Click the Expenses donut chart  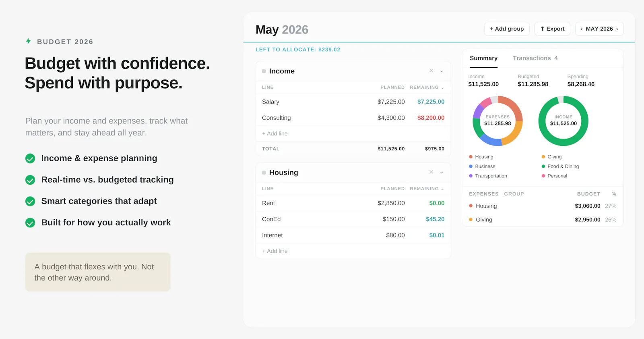point(497,121)
